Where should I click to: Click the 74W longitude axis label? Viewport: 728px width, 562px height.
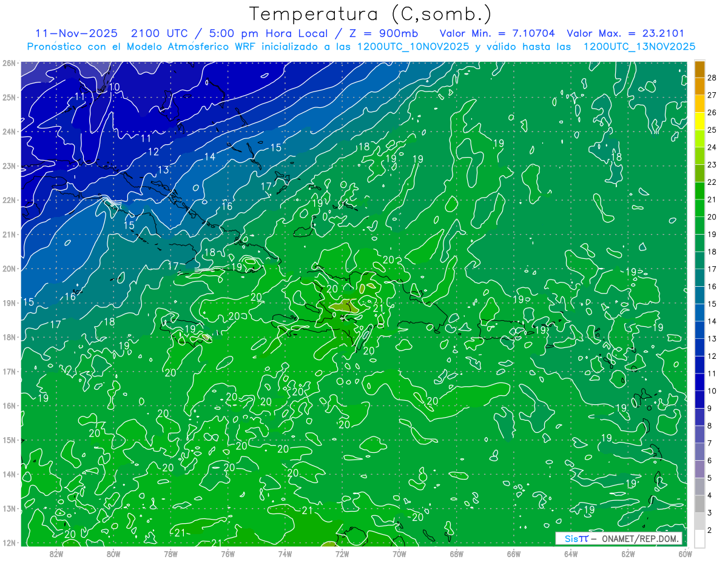point(285,554)
